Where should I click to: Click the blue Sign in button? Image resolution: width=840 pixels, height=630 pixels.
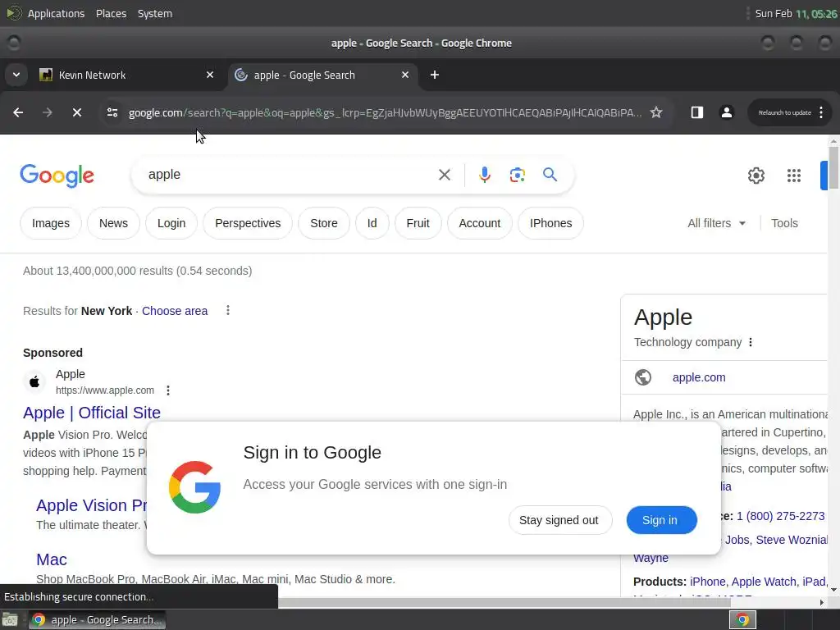click(x=662, y=520)
